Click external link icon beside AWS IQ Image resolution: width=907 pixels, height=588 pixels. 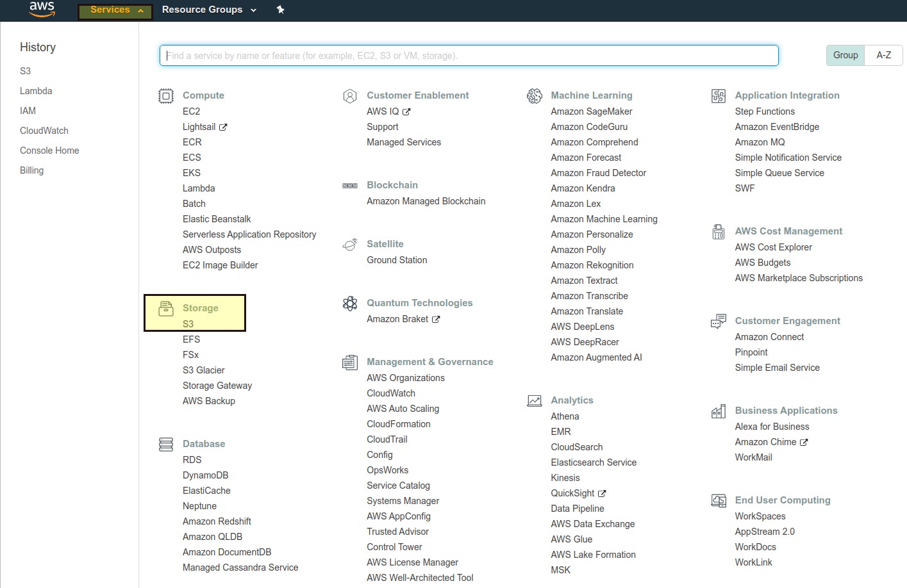[406, 112]
